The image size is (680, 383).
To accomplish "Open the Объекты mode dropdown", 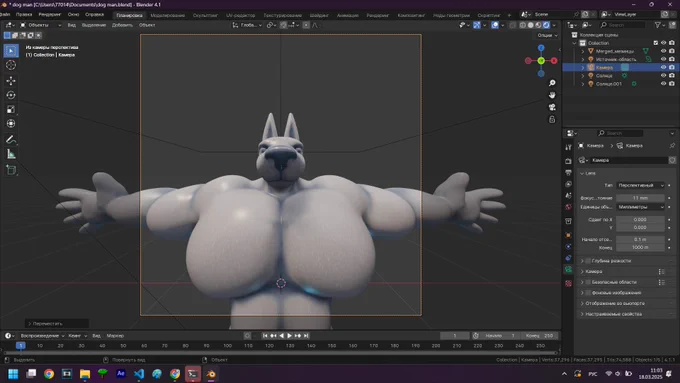I will [40, 25].
